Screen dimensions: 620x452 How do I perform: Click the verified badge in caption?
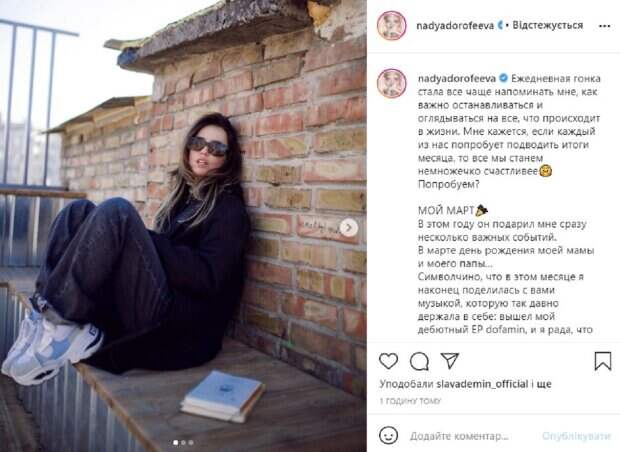(x=503, y=78)
